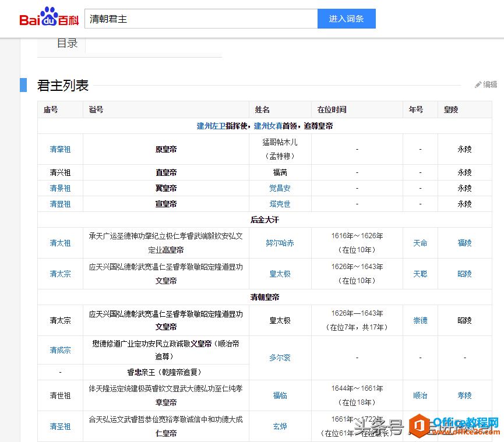The image size is (504, 442).
Task: Click the 进入词条 button
Action: click(x=347, y=19)
